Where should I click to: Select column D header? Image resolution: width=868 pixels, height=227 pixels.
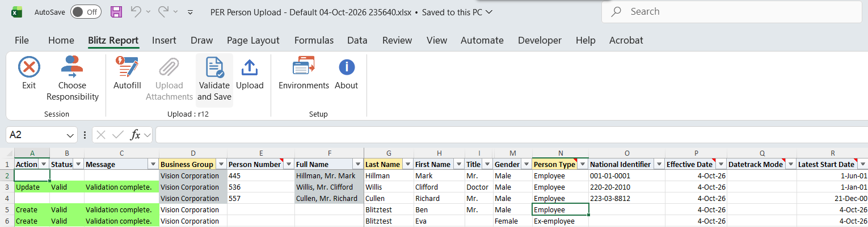193,153
